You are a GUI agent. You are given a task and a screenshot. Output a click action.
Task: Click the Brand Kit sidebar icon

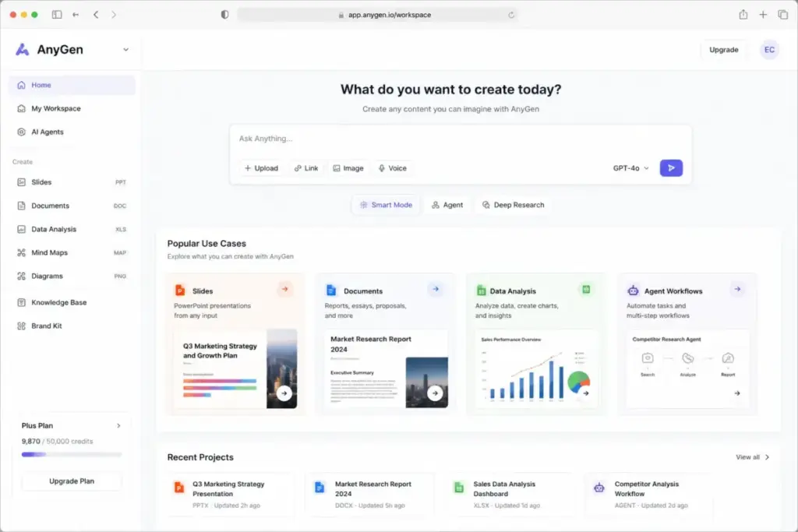(21, 326)
